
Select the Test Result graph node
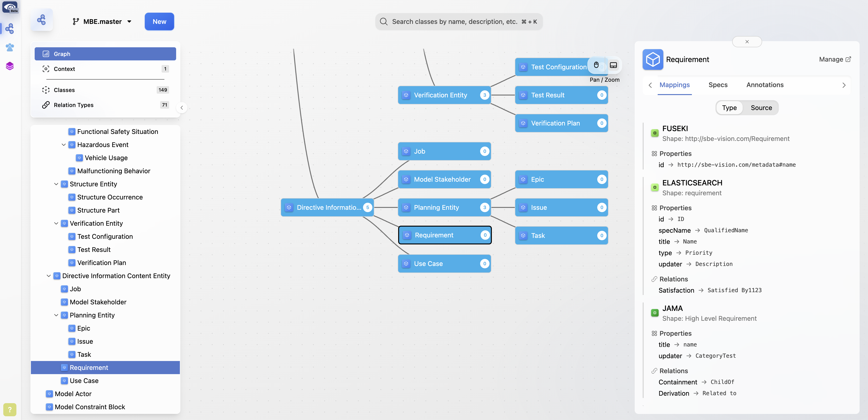coord(561,95)
